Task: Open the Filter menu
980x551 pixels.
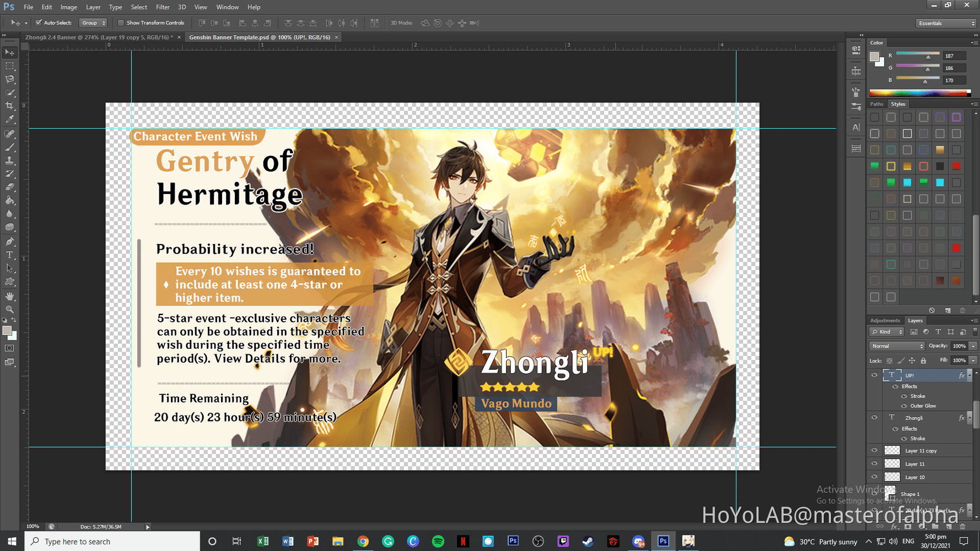Action: click(163, 7)
